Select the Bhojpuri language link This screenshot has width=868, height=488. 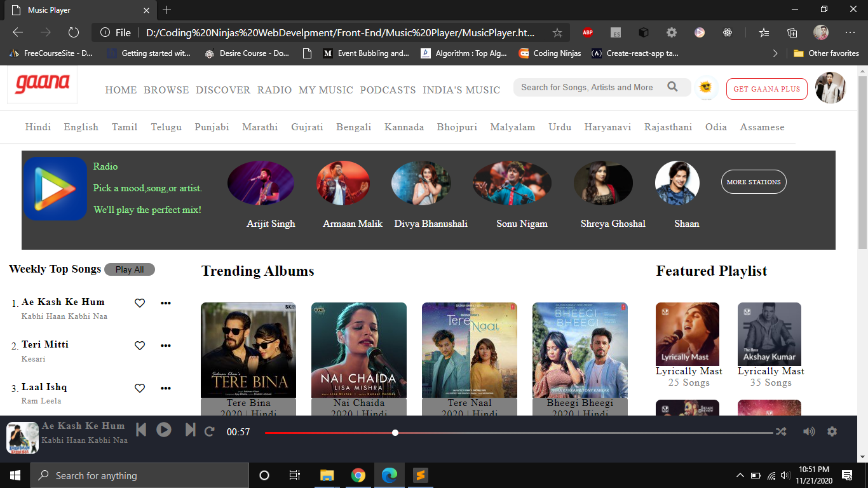[x=457, y=127]
